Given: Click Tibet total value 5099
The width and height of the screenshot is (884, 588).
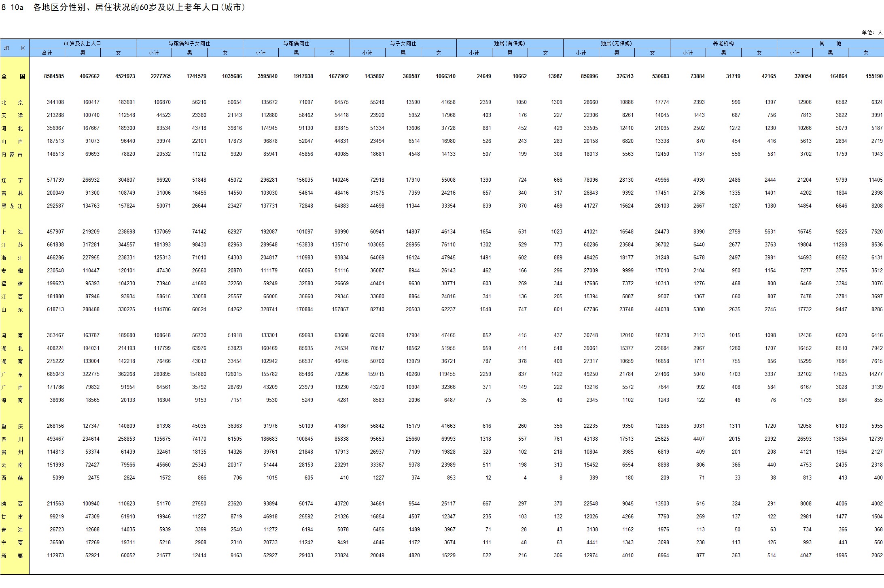Looking at the screenshot, I should click(x=58, y=478).
